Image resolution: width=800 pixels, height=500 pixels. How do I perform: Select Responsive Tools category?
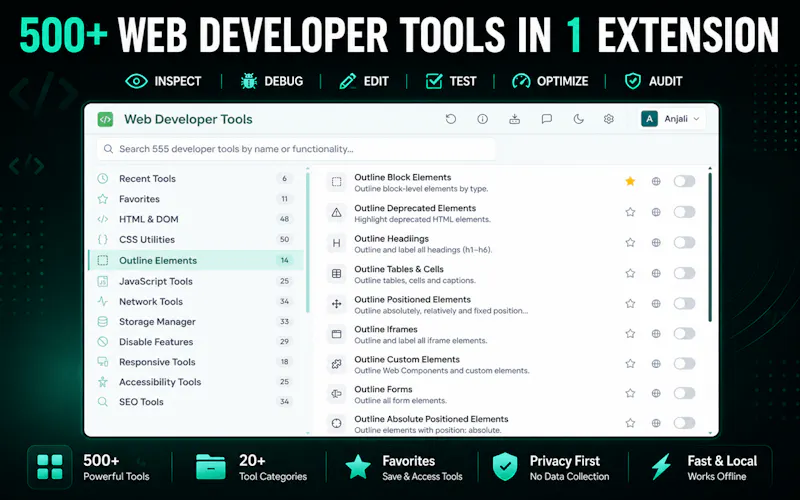tap(196, 362)
